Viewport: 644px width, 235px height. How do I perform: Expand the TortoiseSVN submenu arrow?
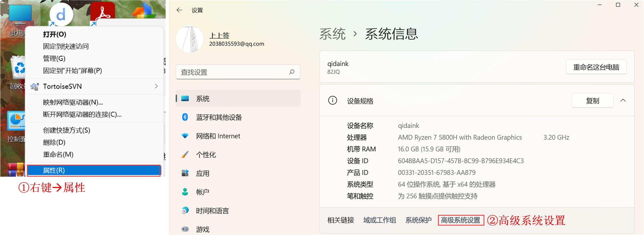156,86
